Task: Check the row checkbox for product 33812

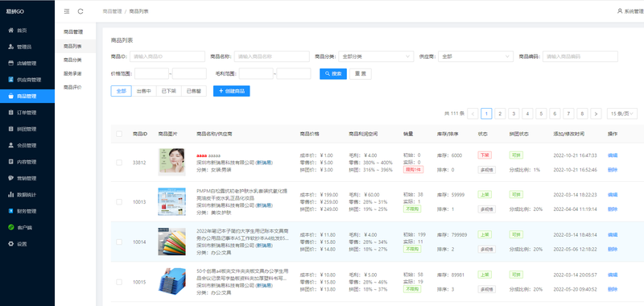Action: (119, 163)
